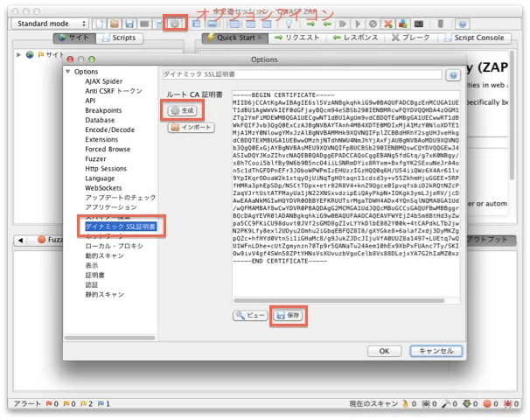Click the yellow alert flag in status bar
The width and height of the screenshot is (530, 420).
point(84,404)
